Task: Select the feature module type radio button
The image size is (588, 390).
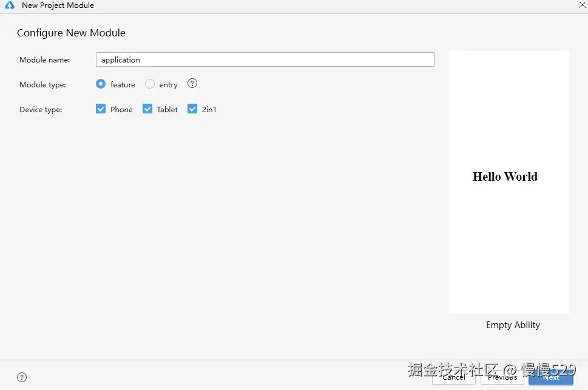Action: pyautogui.click(x=100, y=84)
